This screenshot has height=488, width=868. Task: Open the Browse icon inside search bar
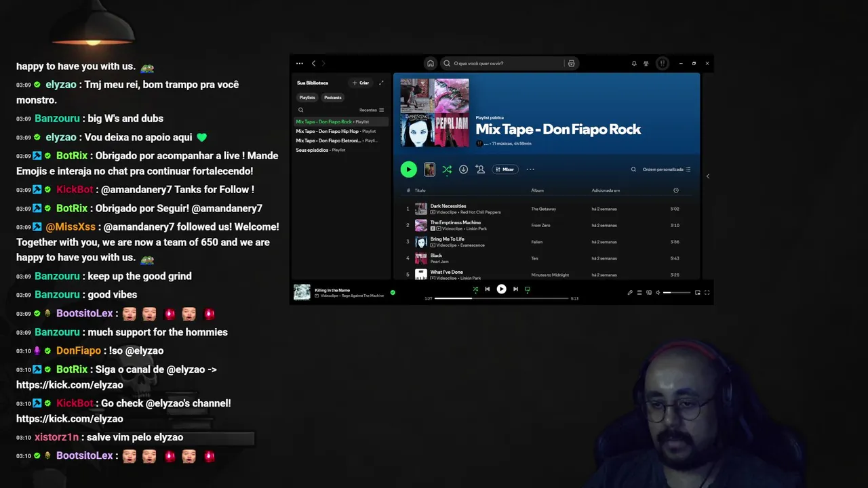click(572, 63)
